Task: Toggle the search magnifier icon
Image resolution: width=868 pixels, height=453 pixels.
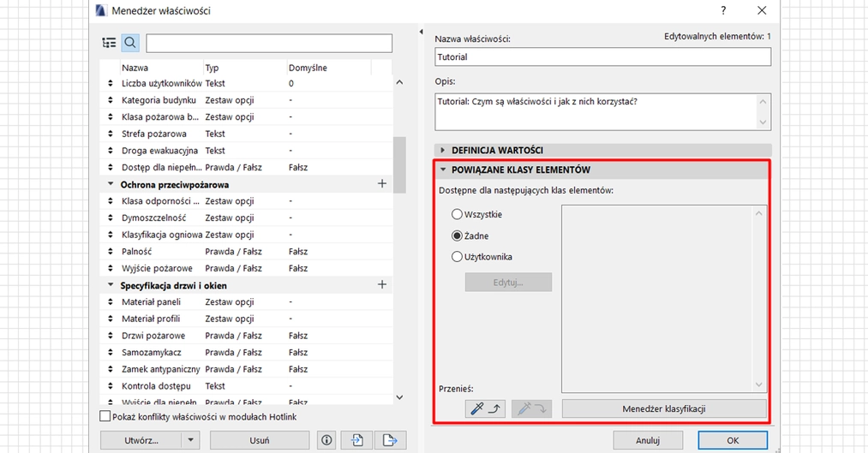Action: point(130,43)
